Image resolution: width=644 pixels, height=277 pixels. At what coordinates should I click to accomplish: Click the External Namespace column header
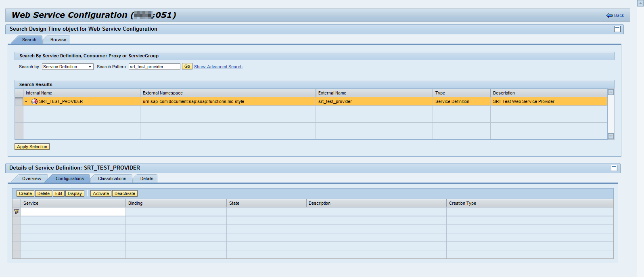(228, 93)
